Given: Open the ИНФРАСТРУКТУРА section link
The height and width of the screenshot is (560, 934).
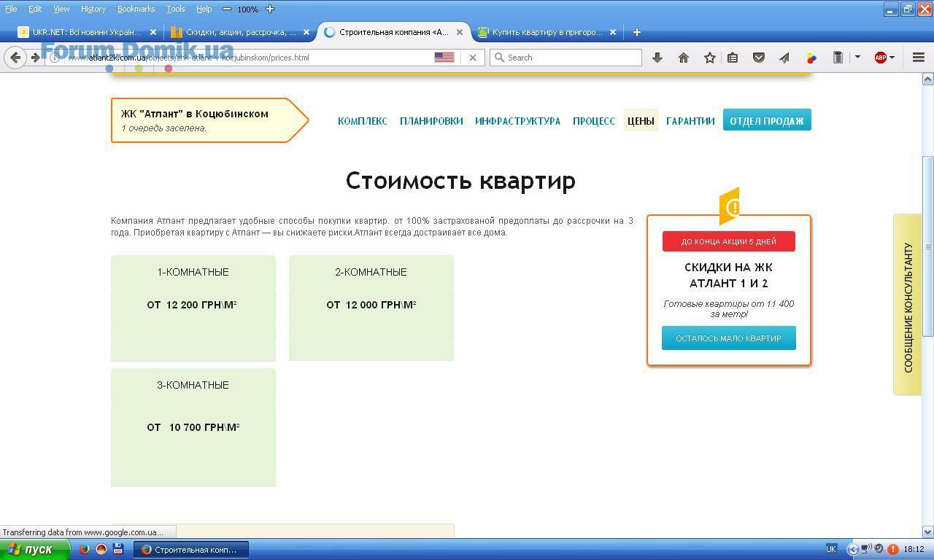Looking at the screenshot, I should pos(517,121).
